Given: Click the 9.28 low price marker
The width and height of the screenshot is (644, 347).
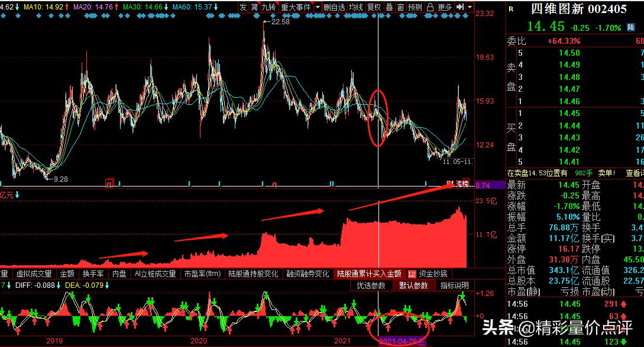Looking at the screenshot, I should click(x=61, y=179).
